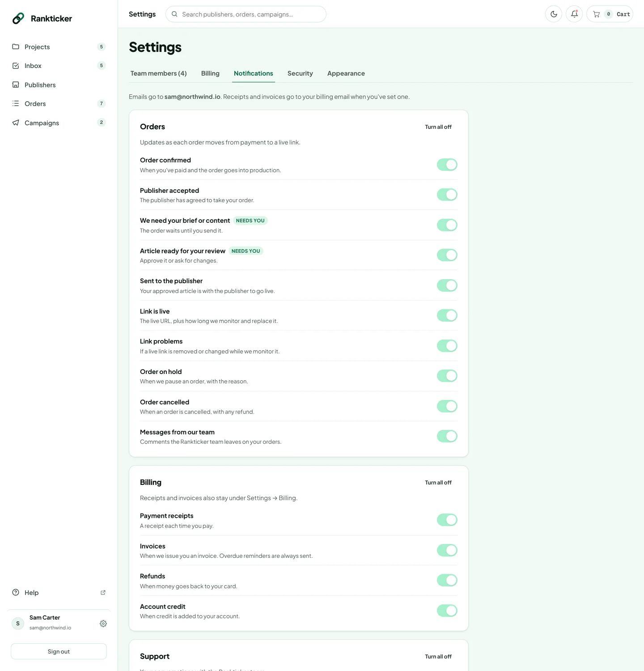The image size is (644, 671).
Task: Turn off Publisher accepted toggle
Action: tap(447, 195)
